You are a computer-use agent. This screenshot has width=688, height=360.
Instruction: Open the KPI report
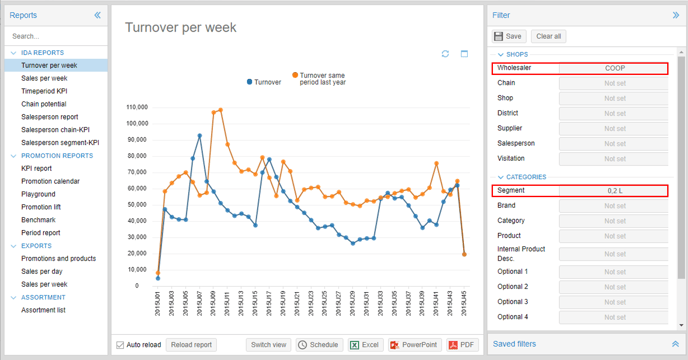36,169
